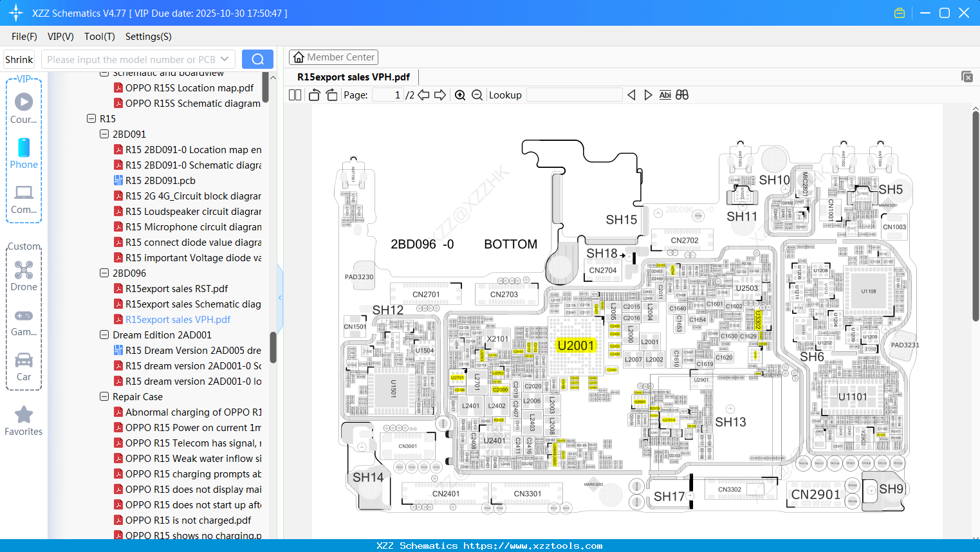Find next Lookup match triangle
The width and height of the screenshot is (980, 552).
point(648,95)
